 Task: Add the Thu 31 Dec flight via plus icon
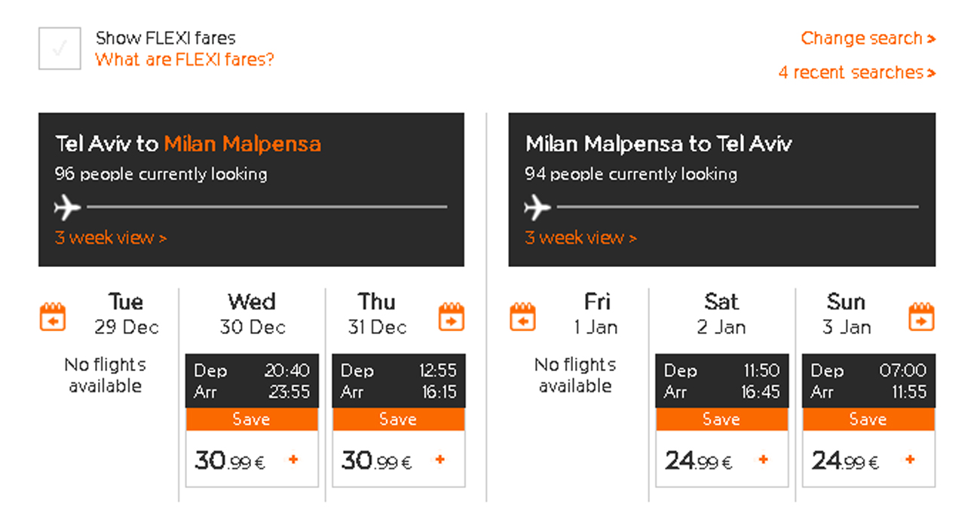(x=440, y=459)
